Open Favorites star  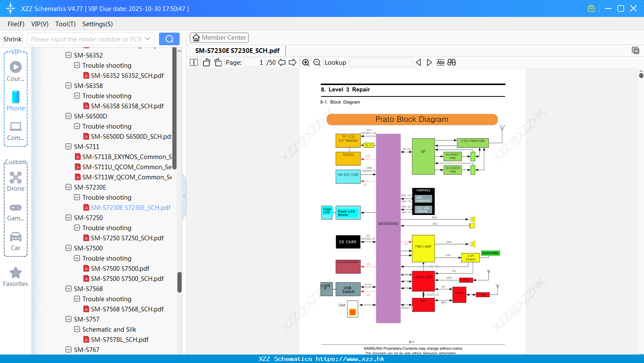click(x=16, y=272)
